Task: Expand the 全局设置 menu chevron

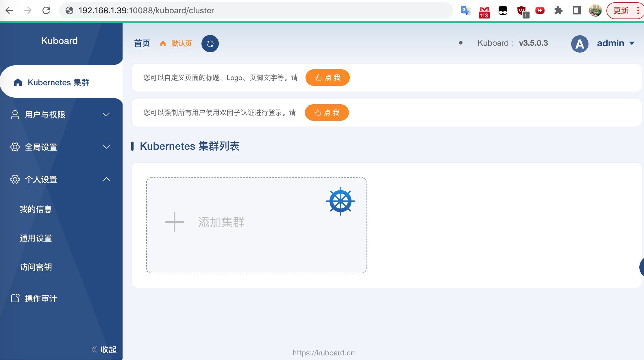Action: tap(106, 147)
